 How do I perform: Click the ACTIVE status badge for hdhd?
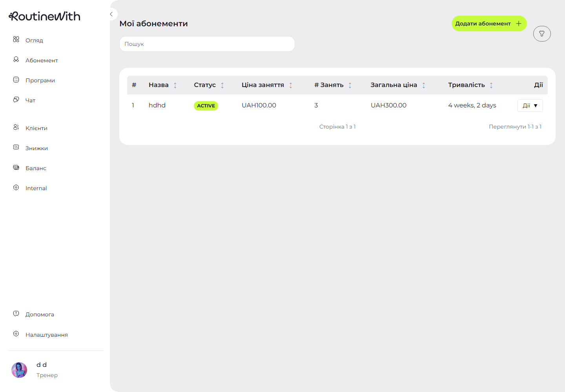(x=206, y=105)
